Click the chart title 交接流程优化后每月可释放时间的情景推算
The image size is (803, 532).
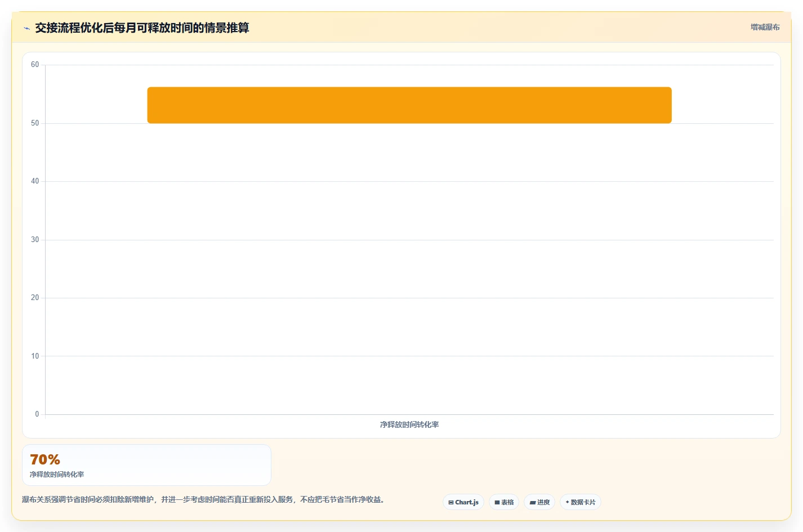142,28
